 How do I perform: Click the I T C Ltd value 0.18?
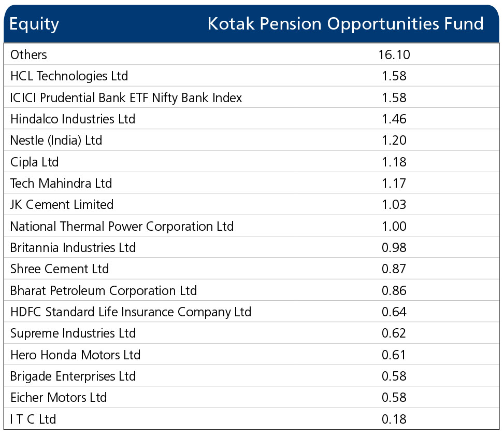point(394,419)
